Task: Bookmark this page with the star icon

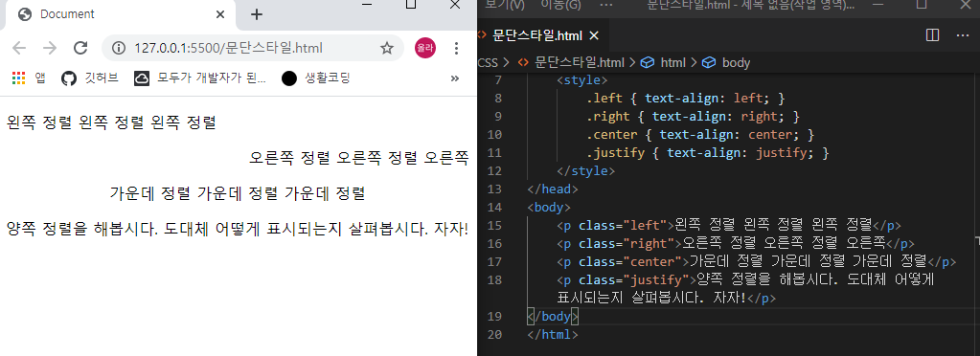Action: click(x=387, y=48)
